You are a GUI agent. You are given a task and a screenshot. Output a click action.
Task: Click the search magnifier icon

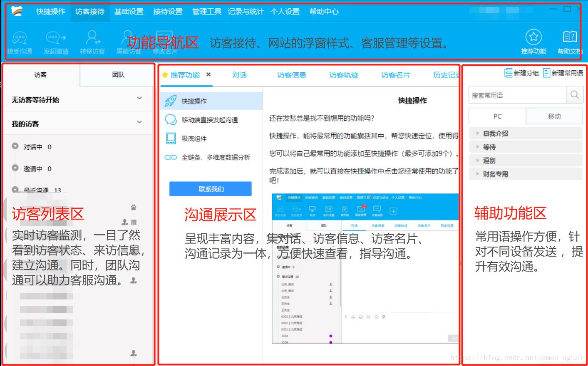pyautogui.click(x=575, y=95)
